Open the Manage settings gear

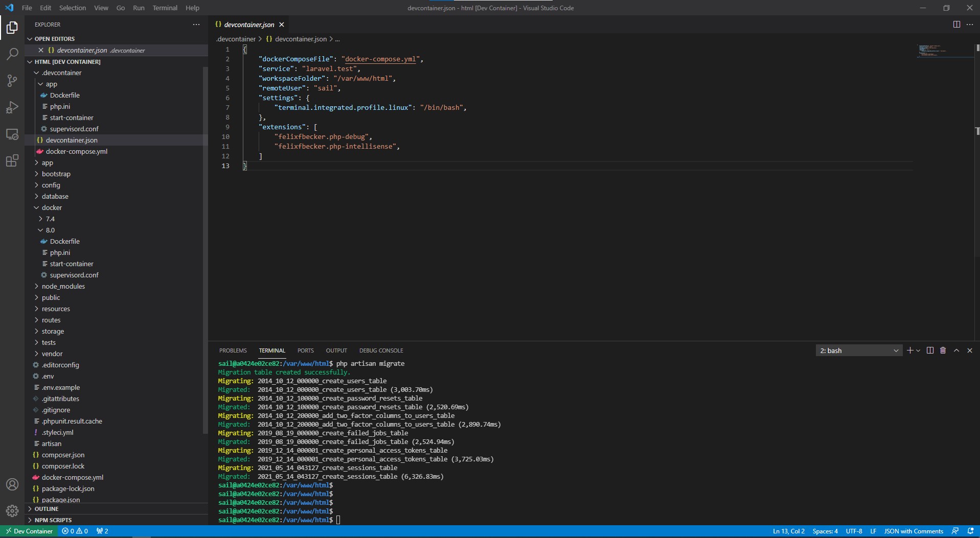pyautogui.click(x=12, y=510)
